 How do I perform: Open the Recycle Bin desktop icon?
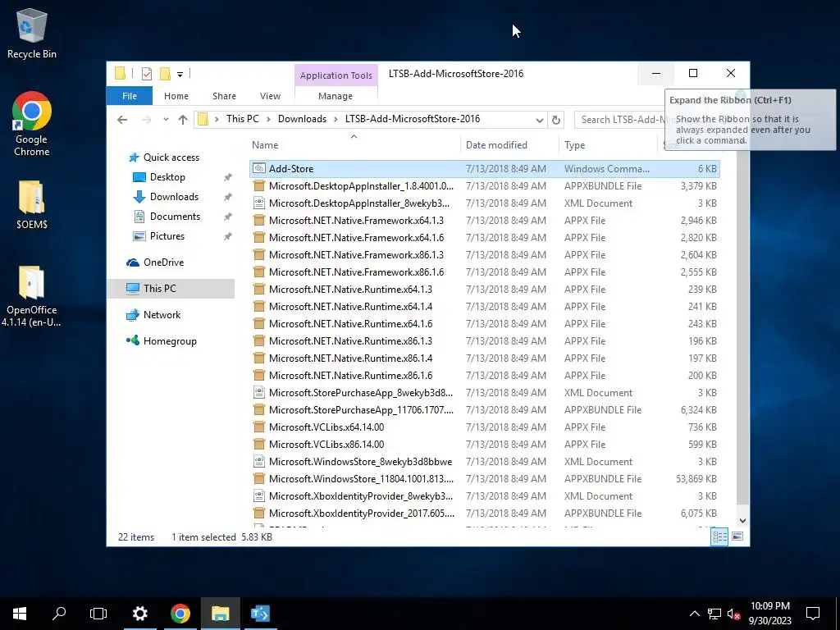[32, 34]
